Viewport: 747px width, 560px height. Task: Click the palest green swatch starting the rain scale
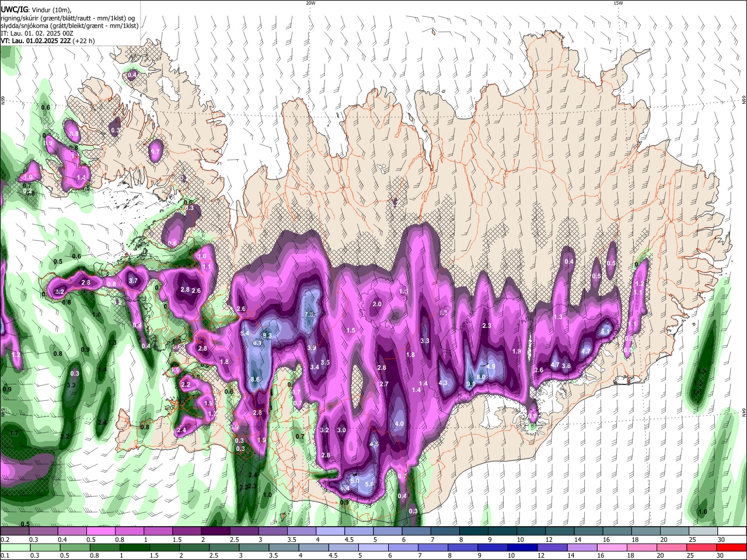coord(15,548)
